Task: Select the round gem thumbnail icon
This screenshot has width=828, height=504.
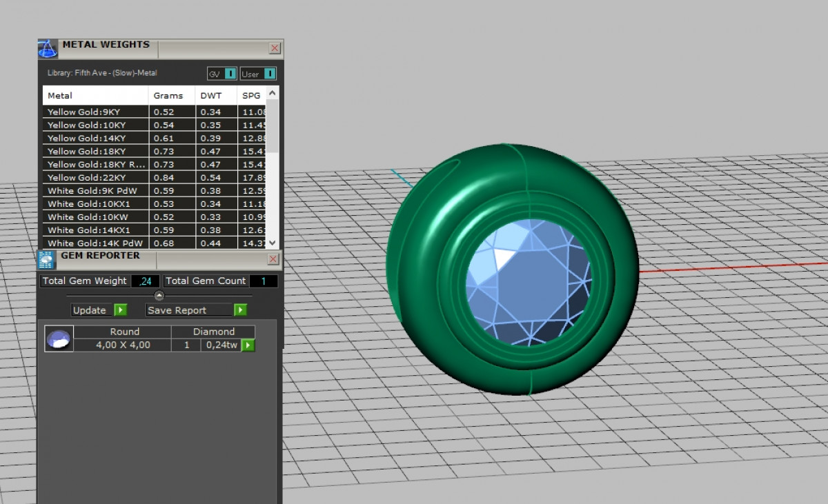Action: 59,339
